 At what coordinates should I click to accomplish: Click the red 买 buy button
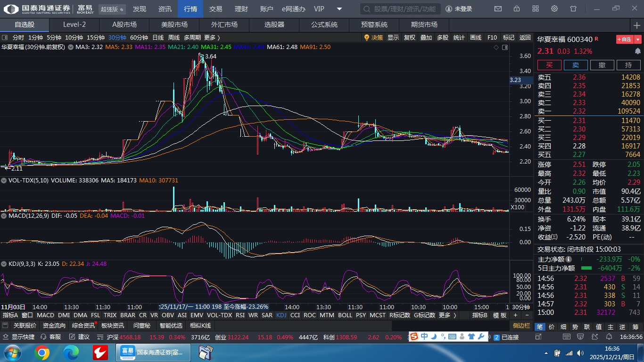click(x=549, y=65)
